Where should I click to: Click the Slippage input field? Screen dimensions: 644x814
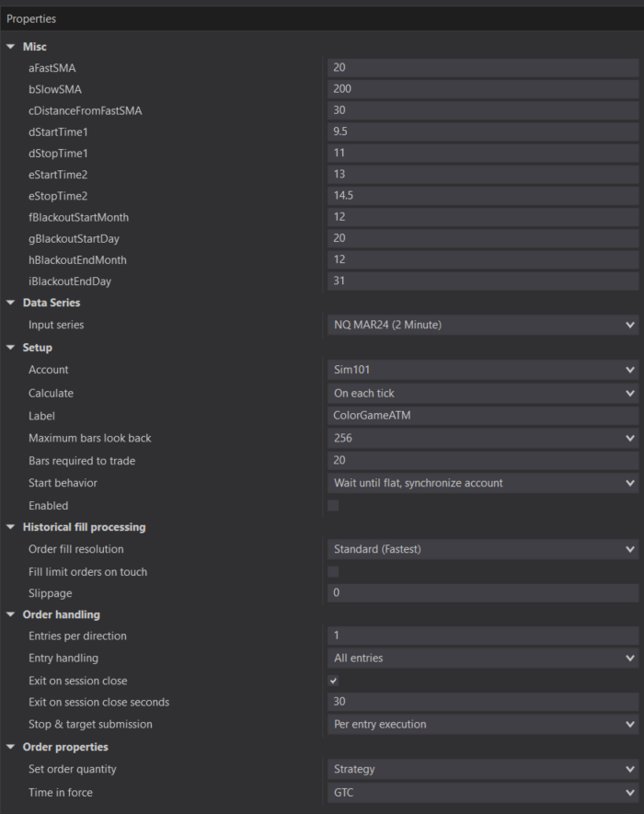tap(482, 593)
